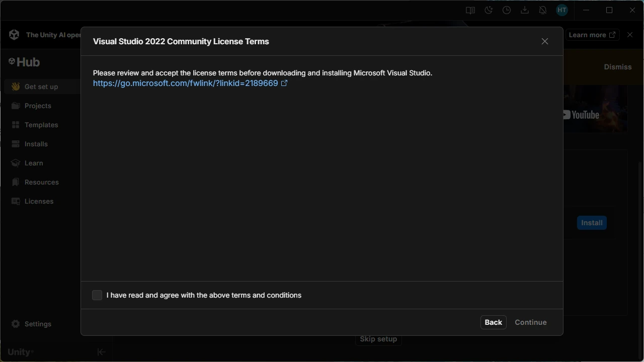Minimize the Unity Hub window
Screen dimensions: 644x362
click(586, 10)
